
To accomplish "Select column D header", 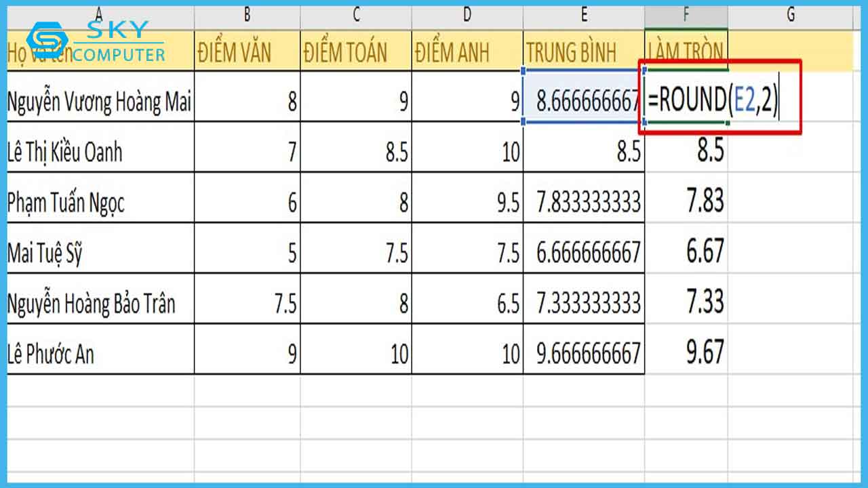I will pos(467,16).
